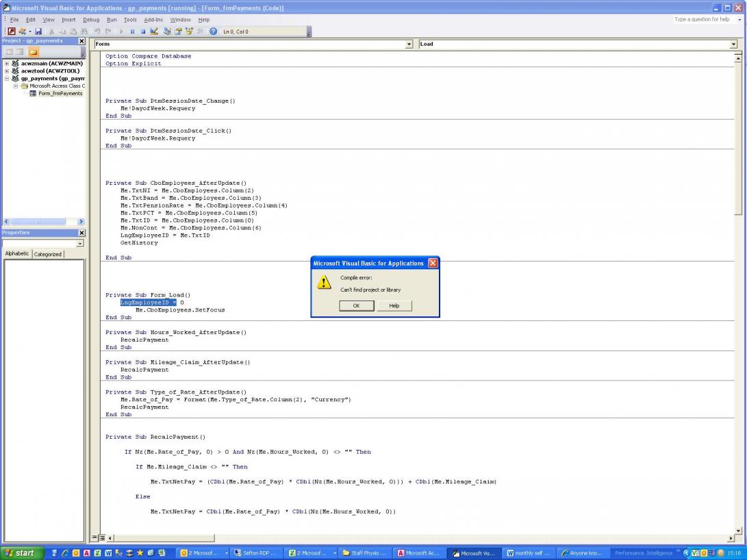The height and width of the screenshot is (560, 747).
Task: Expand the acwzmain project node
Action: click(x=7, y=64)
